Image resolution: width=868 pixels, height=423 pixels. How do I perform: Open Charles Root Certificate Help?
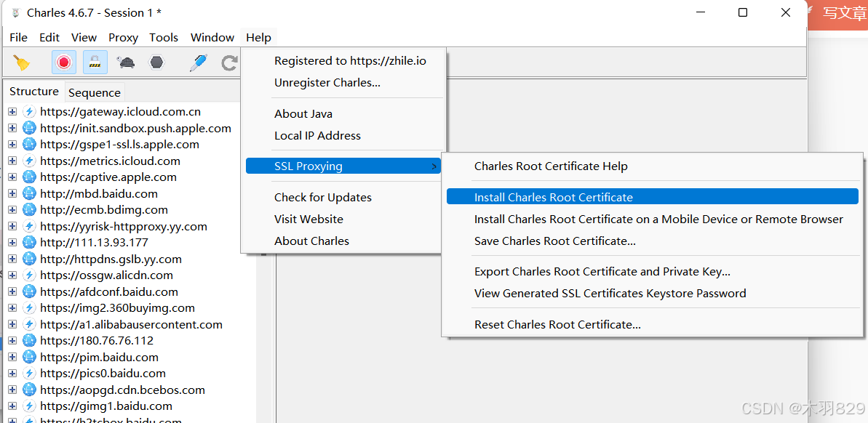[652, 166]
